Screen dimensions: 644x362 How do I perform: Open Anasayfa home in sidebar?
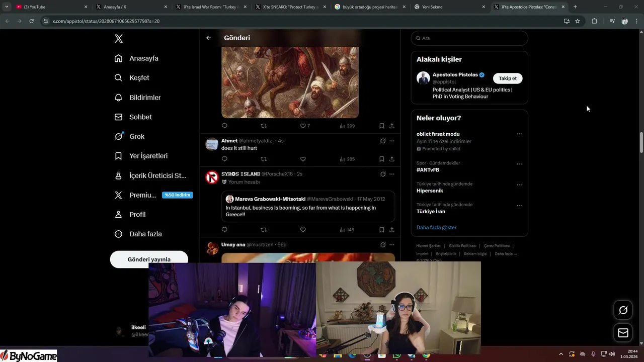[136, 58]
